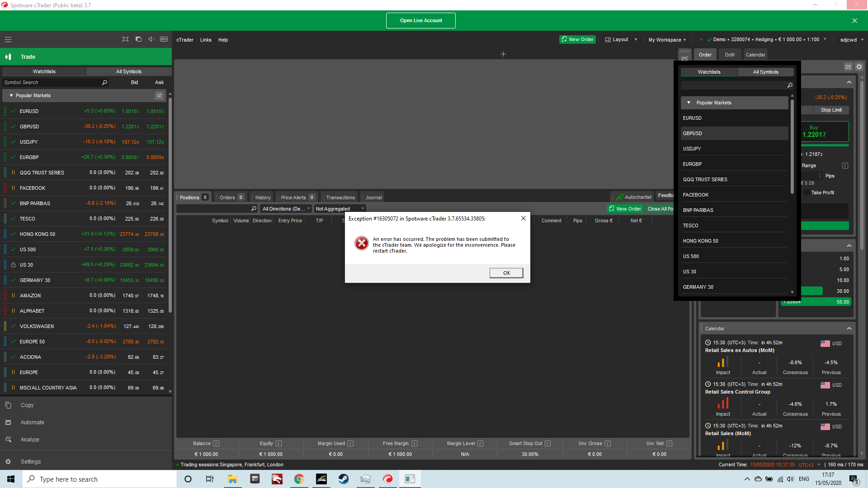Select All Symbols in the symbol dropdown

[x=766, y=72]
